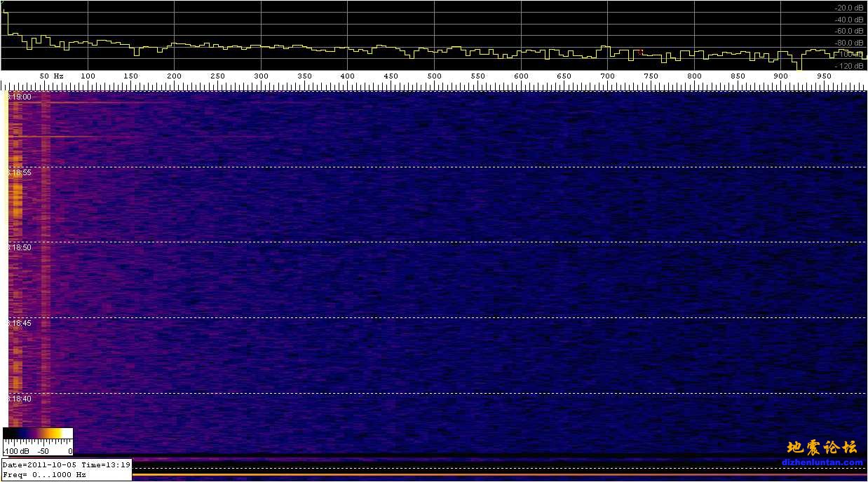
Task: Click the 950 label on the frequency ruler
Action: tap(824, 76)
